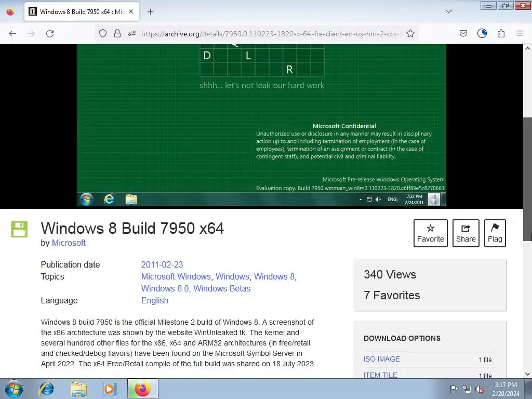Image resolution: width=532 pixels, height=399 pixels.
Task: Click the Topics label
Action: coord(52,276)
